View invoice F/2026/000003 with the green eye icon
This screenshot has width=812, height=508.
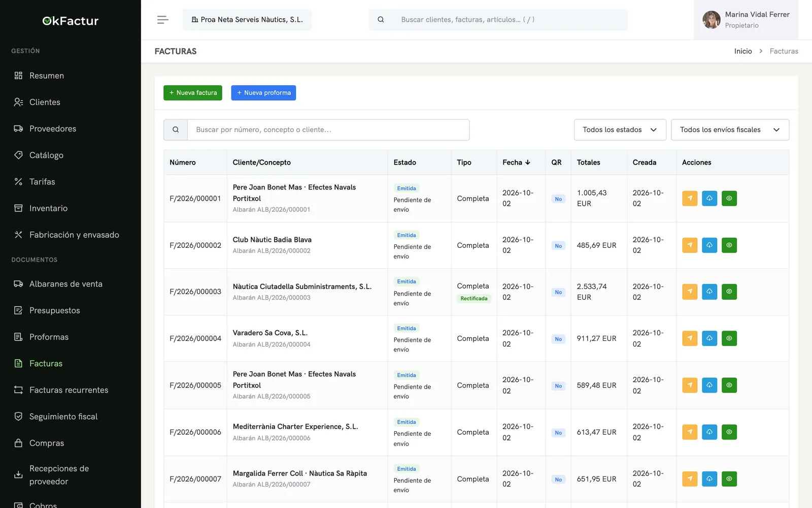tap(729, 292)
